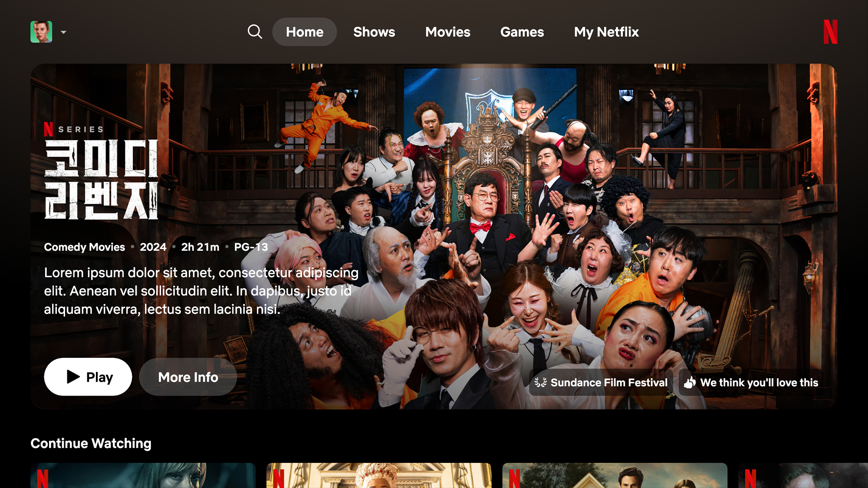
Task: Open first Continue Watching thumbnail
Action: (143, 475)
